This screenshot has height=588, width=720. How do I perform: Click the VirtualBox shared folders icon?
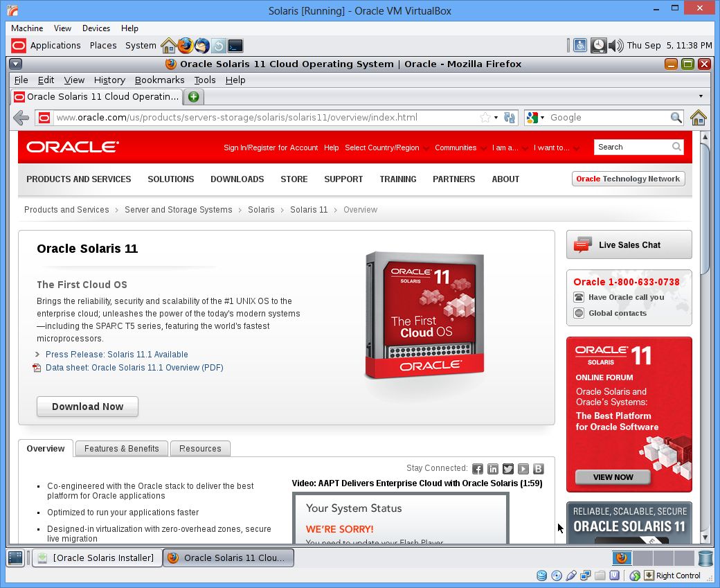pyautogui.click(x=600, y=576)
